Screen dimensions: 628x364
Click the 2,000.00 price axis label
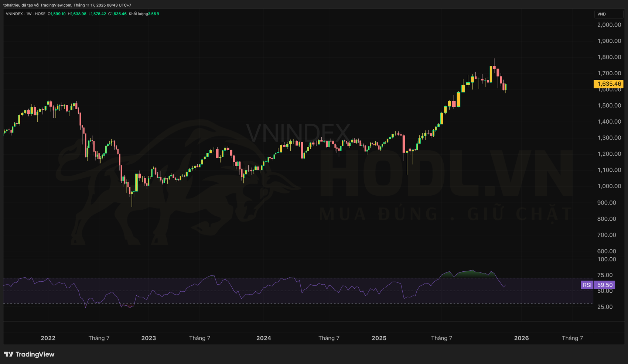609,25
